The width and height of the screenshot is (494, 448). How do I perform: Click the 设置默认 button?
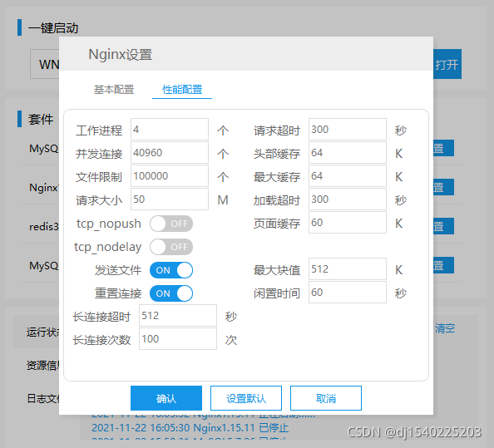246,398
